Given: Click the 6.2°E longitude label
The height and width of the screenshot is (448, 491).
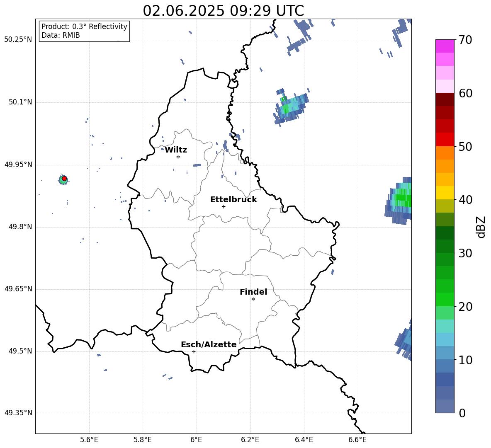Looking at the screenshot, I should pos(250,440).
